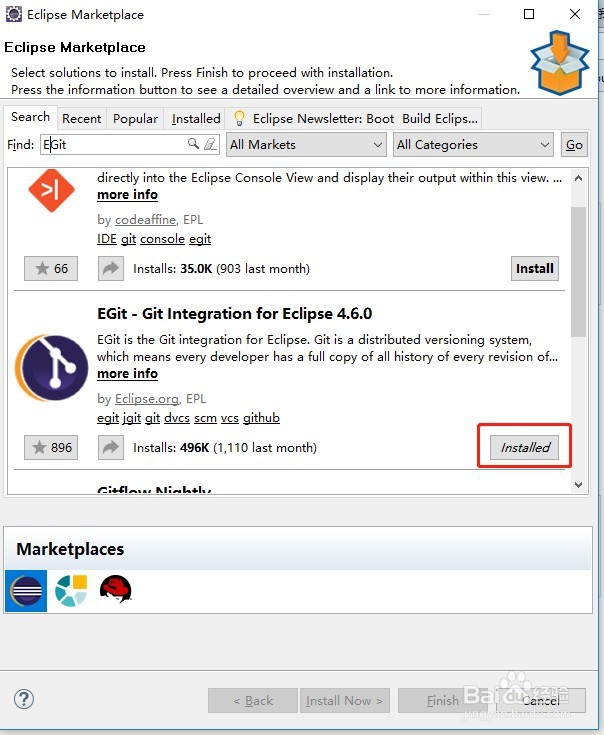Open Eclipse Newsletter Boot Build tab
604x735 pixels.
(x=353, y=119)
